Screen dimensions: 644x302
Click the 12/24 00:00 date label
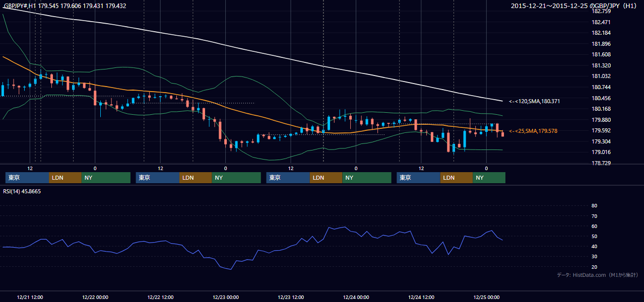(356, 297)
